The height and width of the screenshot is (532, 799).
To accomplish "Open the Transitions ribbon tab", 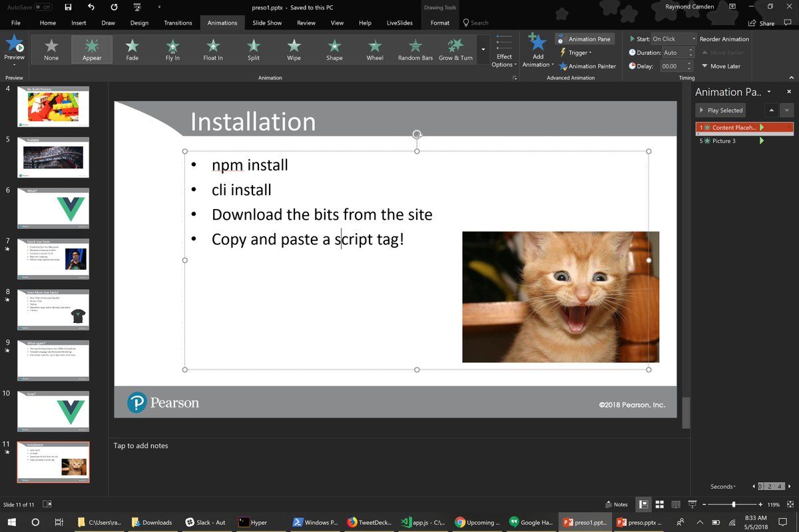I will (x=178, y=23).
